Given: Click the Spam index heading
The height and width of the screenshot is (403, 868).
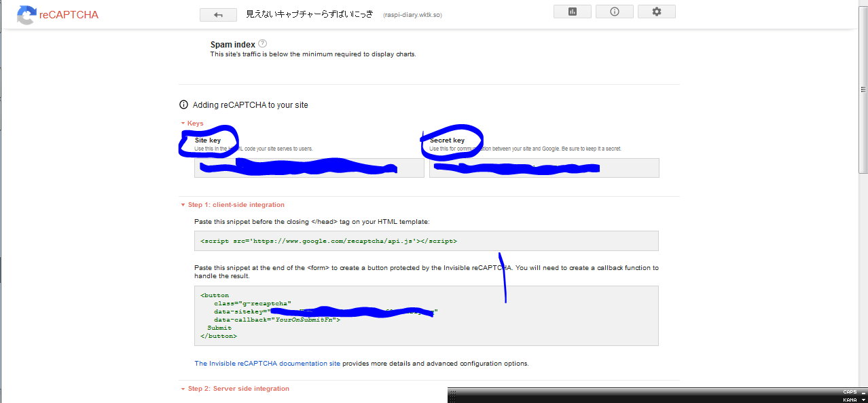Looking at the screenshot, I should click(233, 45).
